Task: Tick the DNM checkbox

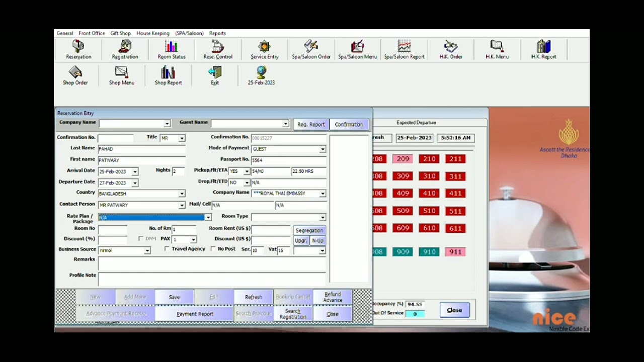Action: pos(141,239)
